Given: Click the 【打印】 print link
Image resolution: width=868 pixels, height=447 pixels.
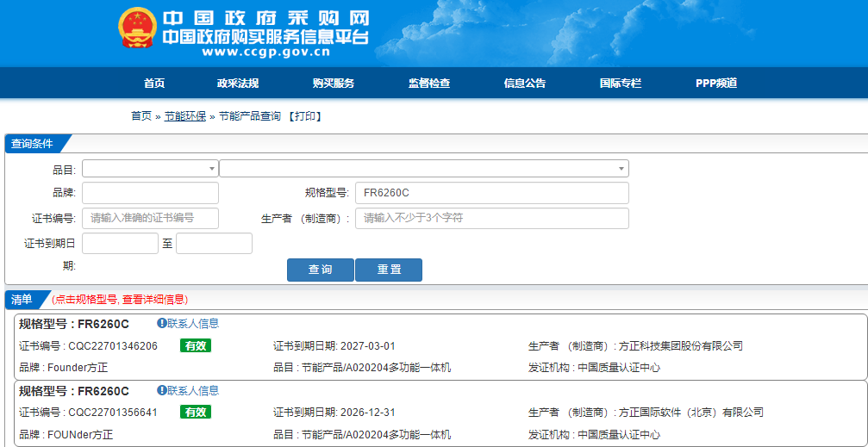Looking at the screenshot, I should (x=305, y=116).
